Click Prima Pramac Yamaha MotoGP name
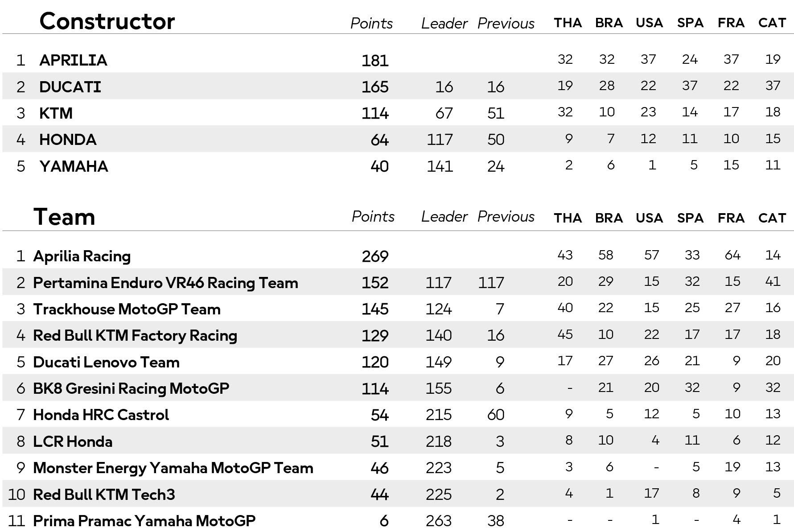 [x=144, y=521]
